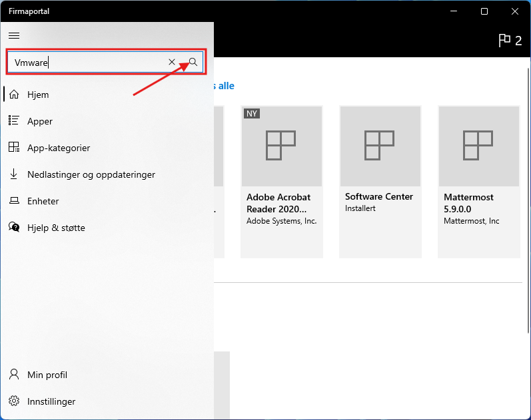Click the Software Center app thumbnail
The height and width of the screenshot is (420, 531).
[380, 146]
